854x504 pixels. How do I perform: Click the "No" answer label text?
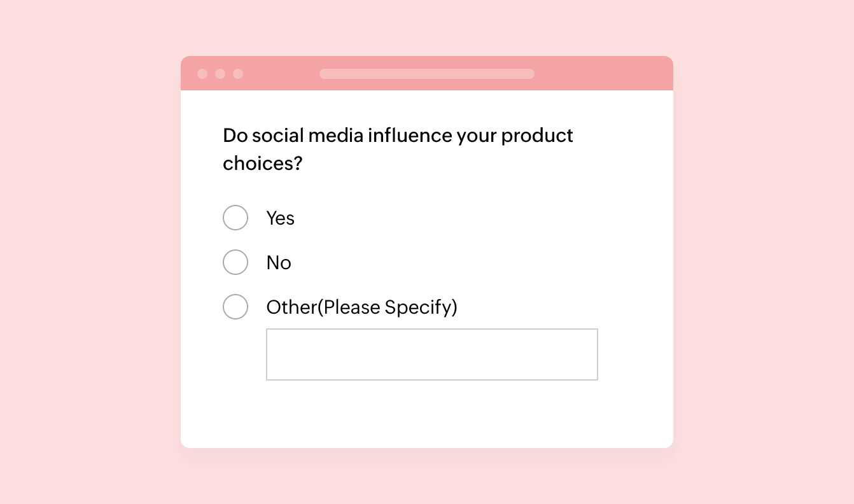pyautogui.click(x=279, y=263)
